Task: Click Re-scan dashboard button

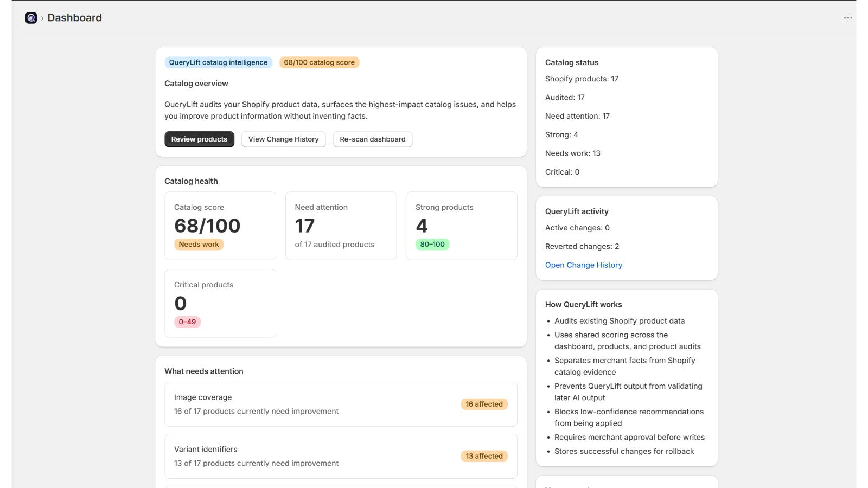Action: 373,139
